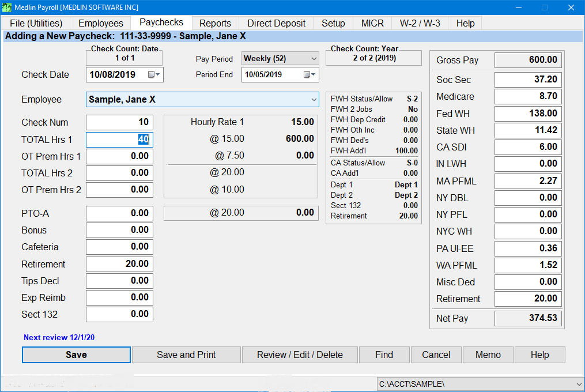Click the Find button
This screenshot has width=585, height=392.
click(x=384, y=355)
